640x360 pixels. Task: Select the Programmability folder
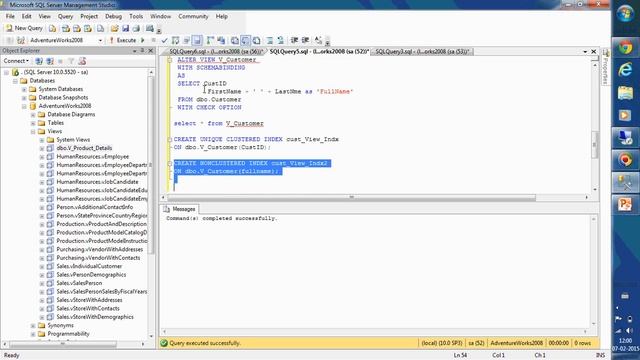click(x=68, y=333)
